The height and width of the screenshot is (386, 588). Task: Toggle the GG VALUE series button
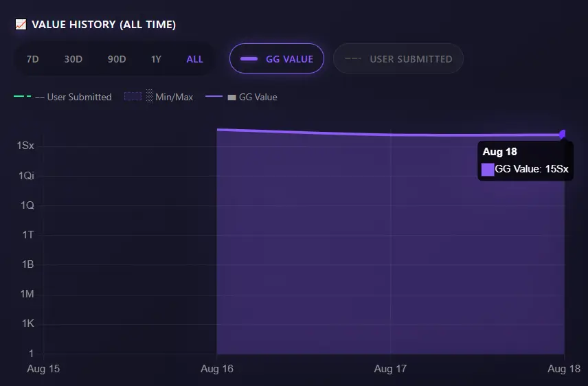tap(277, 58)
